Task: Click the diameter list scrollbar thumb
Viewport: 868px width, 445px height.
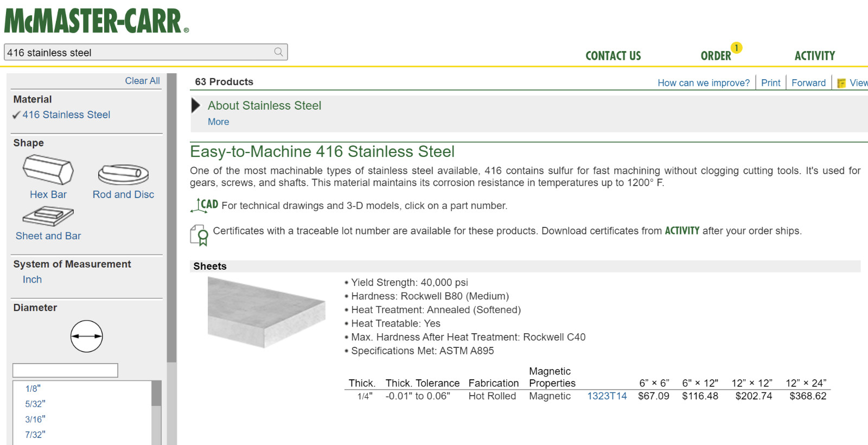Action: click(156, 393)
